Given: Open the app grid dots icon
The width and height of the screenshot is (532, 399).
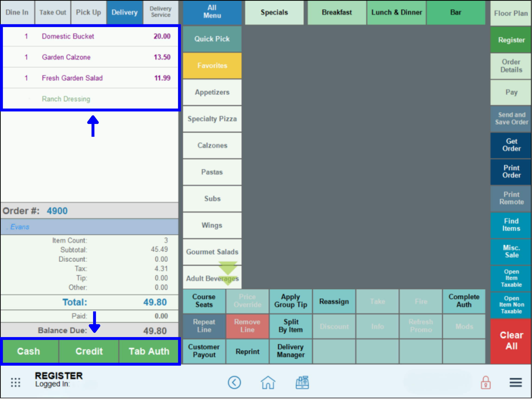Looking at the screenshot, I should click(16, 383).
